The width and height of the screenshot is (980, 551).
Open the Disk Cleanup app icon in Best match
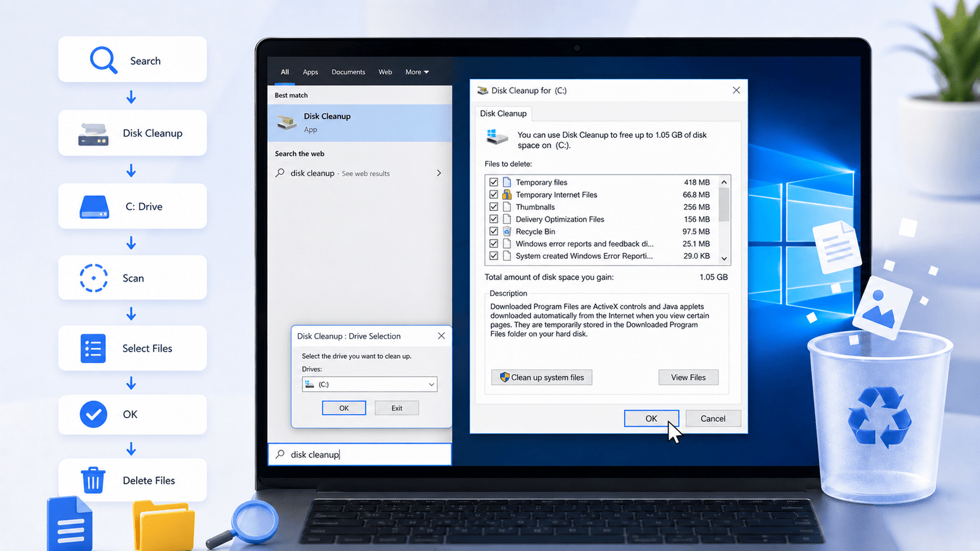(287, 122)
